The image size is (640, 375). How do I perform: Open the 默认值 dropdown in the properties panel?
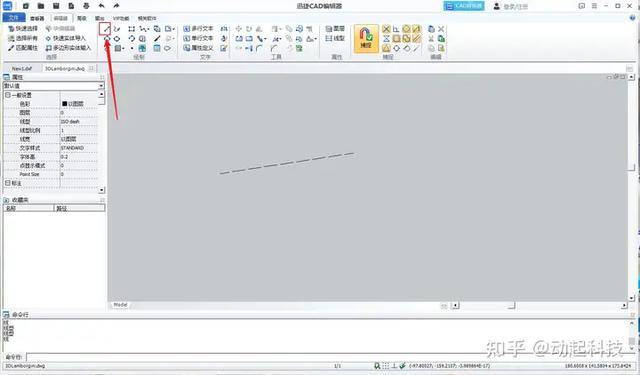(x=53, y=86)
